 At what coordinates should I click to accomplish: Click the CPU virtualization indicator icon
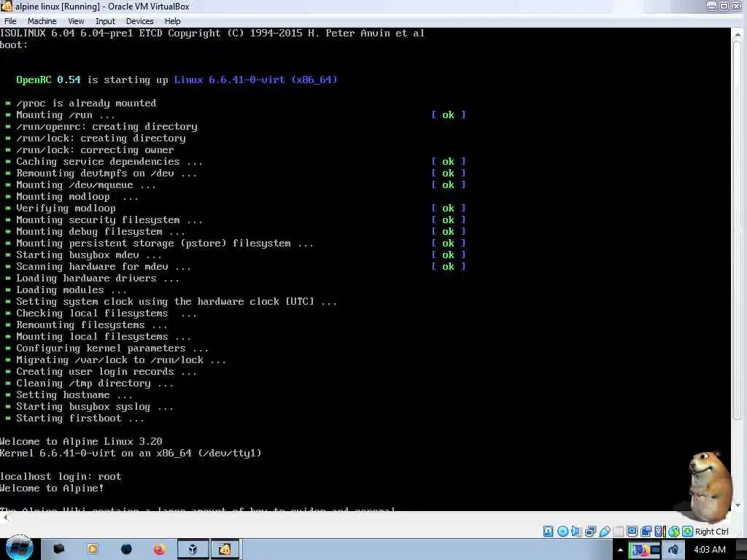[659, 531]
